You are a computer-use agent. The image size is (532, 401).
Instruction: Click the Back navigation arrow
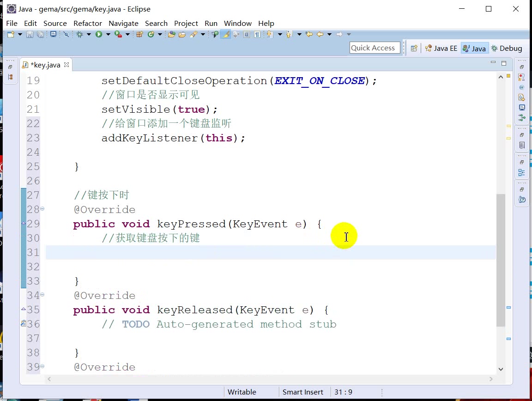tap(320, 34)
